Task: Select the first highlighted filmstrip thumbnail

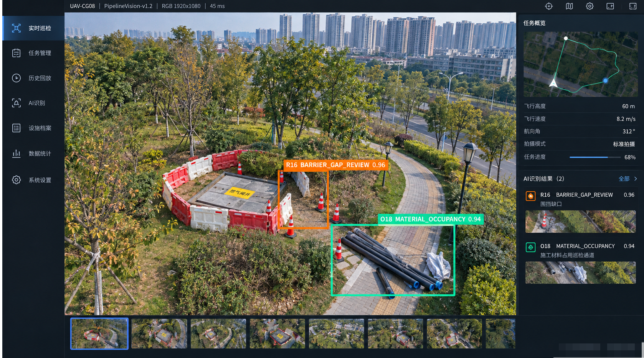Action: coord(99,333)
